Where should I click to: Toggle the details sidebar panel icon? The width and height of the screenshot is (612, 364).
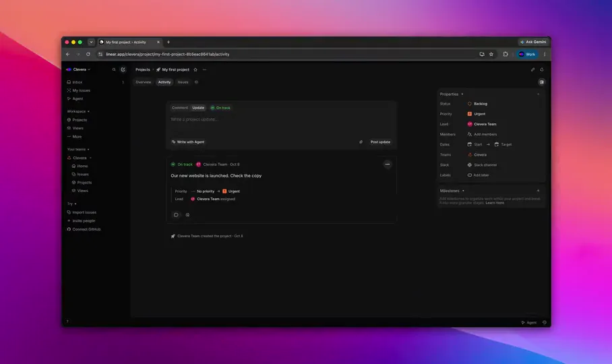(542, 82)
